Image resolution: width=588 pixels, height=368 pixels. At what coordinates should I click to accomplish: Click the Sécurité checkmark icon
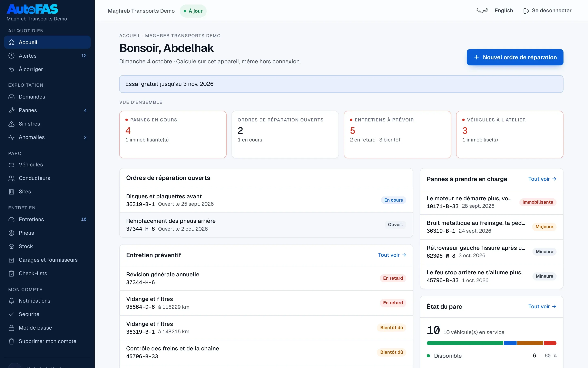(11, 314)
